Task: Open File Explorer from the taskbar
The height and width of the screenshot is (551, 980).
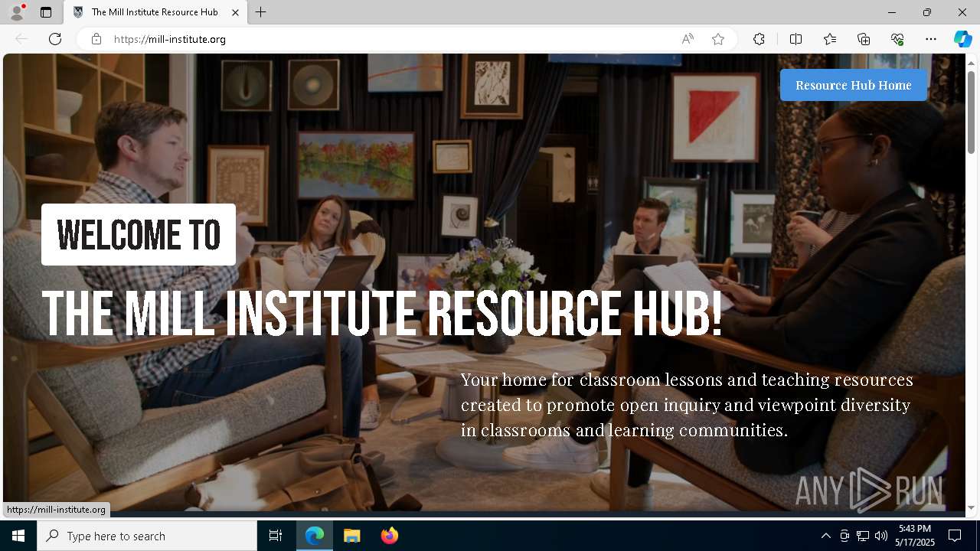Action: tap(351, 536)
